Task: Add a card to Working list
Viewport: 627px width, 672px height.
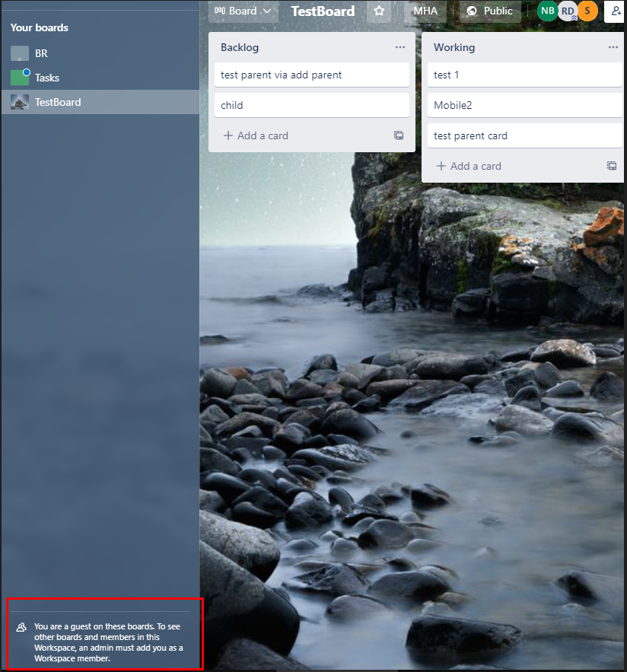Action: pyautogui.click(x=469, y=166)
